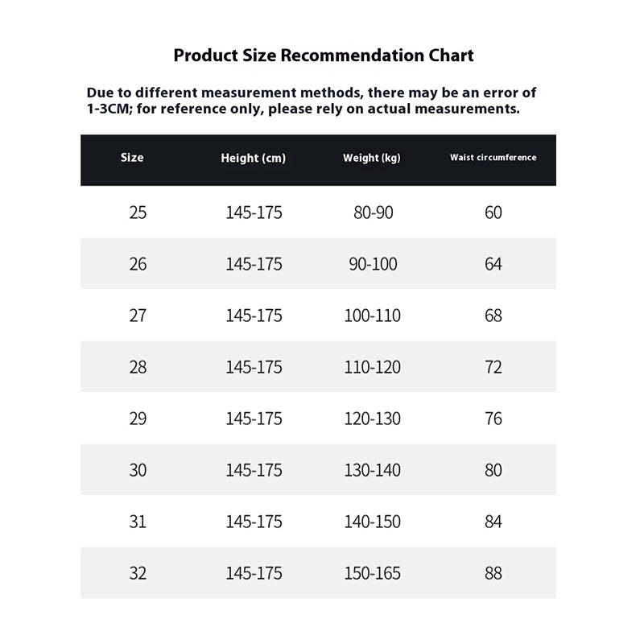Click waist circumference value 76
Screen dimensions: 644x644
493,419
